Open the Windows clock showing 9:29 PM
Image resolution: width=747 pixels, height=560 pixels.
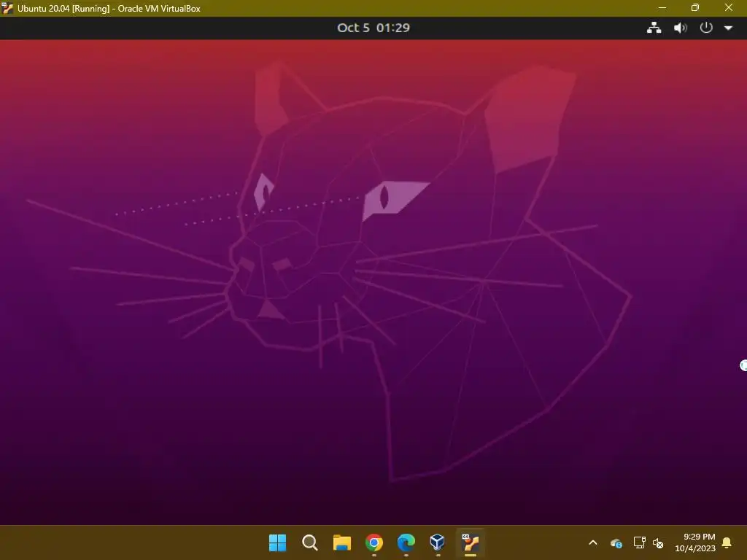pos(695,542)
